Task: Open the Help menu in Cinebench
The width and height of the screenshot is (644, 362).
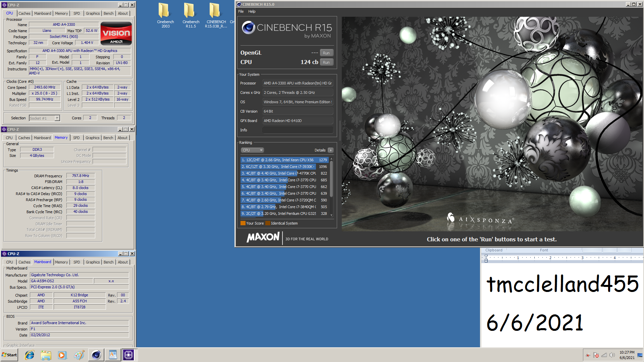Action: tap(252, 11)
